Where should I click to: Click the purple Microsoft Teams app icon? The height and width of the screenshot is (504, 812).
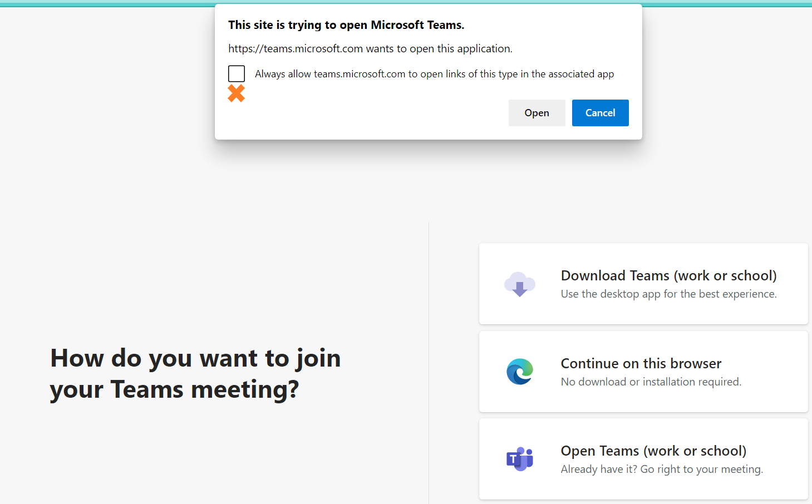tap(520, 459)
